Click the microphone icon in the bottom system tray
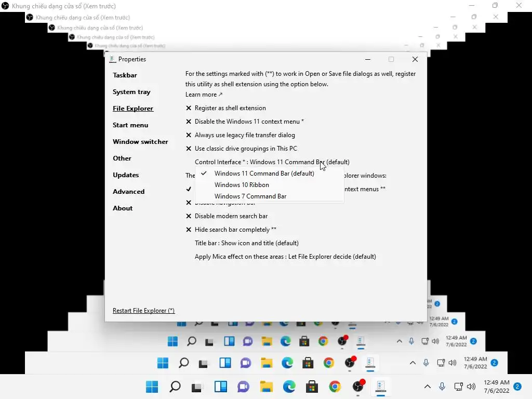The image size is (532, 399). (x=442, y=387)
